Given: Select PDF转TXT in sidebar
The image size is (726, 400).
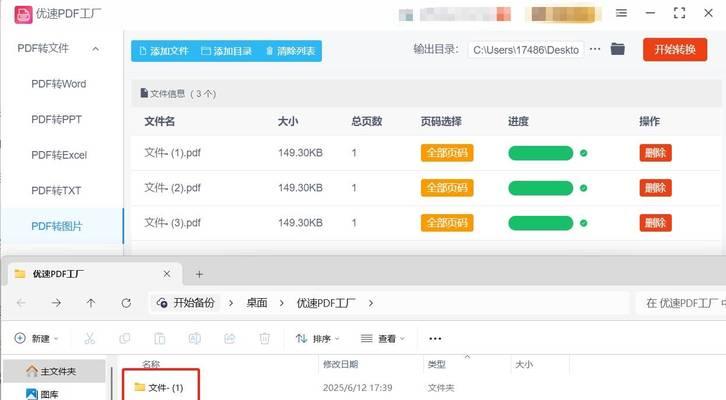Looking at the screenshot, I should (56, 190).
